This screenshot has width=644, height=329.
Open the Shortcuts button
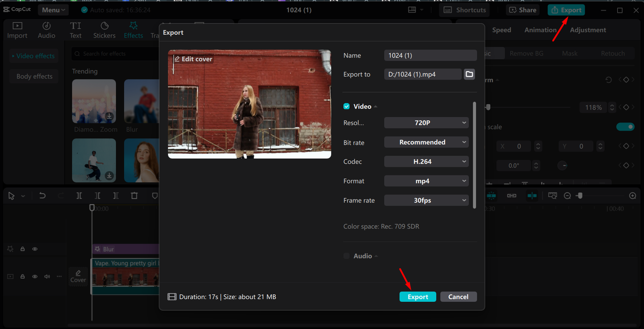pyautogui.click(x=465, y=10)
